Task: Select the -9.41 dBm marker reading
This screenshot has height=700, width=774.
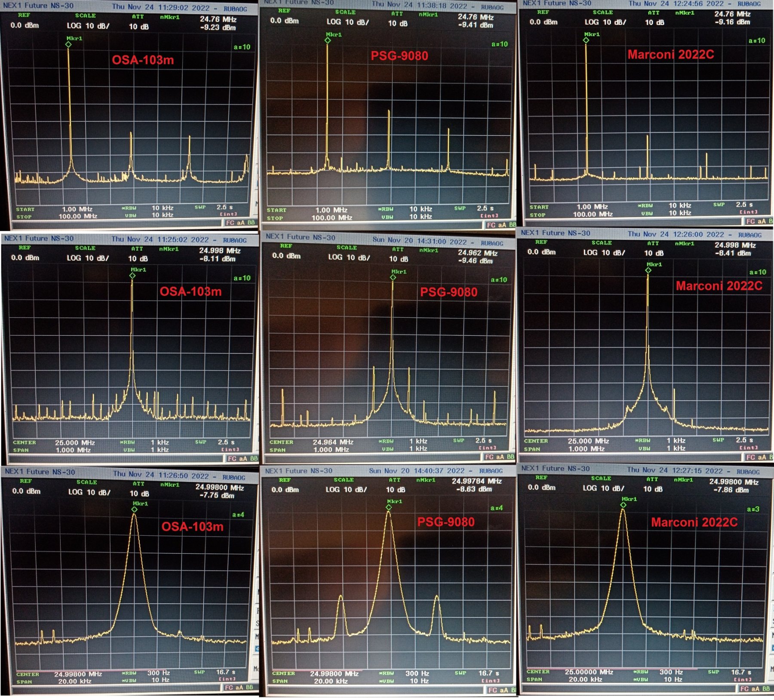Action: 476,25
